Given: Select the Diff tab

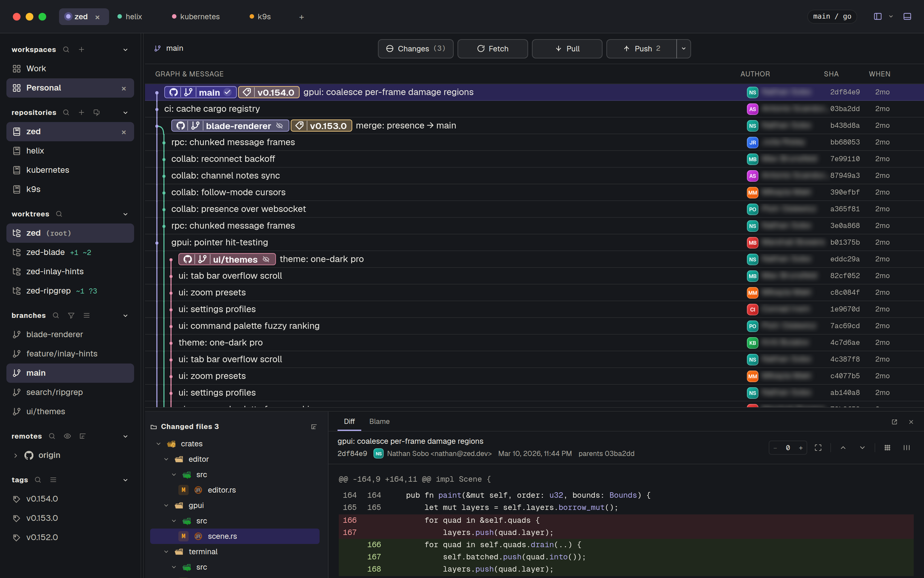Looking at the screenshot, I should pyautogui.click(x=349, y=421).
